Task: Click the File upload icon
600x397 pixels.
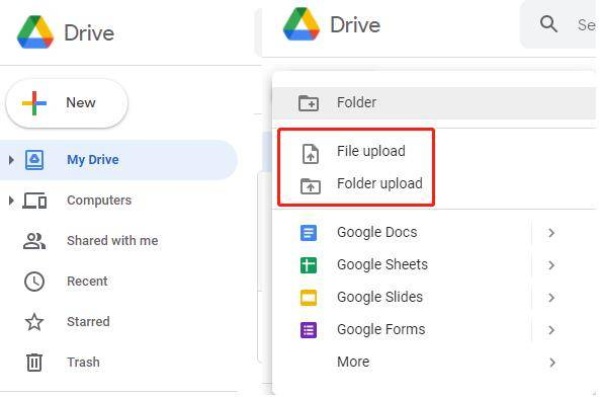Action: [x=310, y=154]
